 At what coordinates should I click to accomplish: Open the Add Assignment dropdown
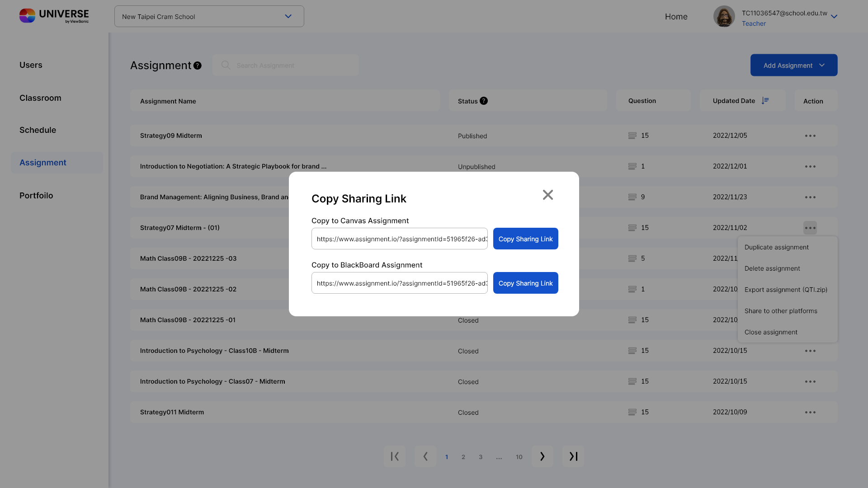click(x=793, y=66)
